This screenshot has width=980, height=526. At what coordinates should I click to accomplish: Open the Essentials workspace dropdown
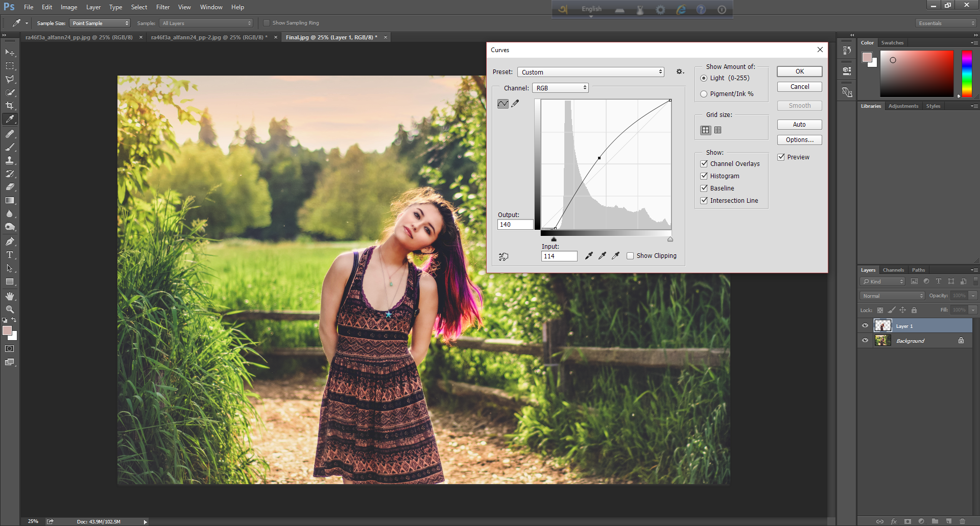pos(946,23)
